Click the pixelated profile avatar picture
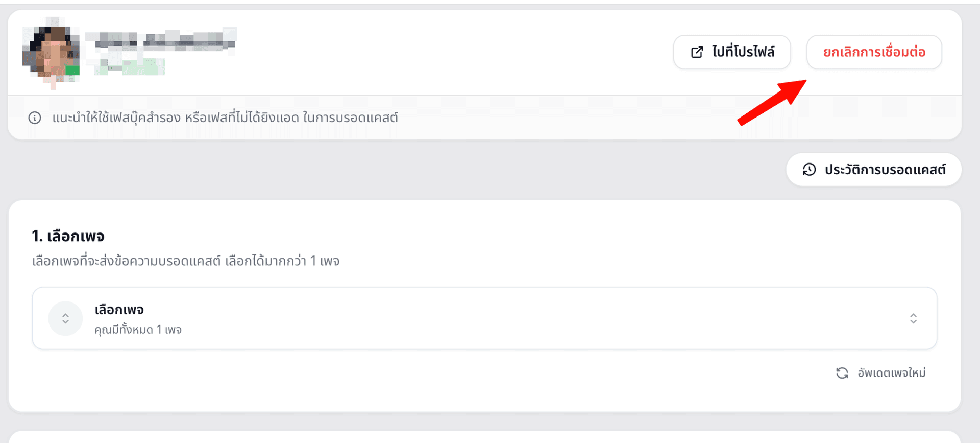This screenshot has height=443, width=980. [51, 52]
